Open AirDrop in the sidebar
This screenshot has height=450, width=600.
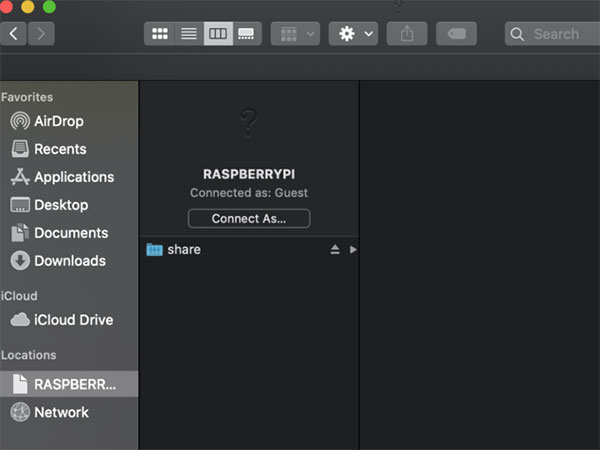point(58,121)
